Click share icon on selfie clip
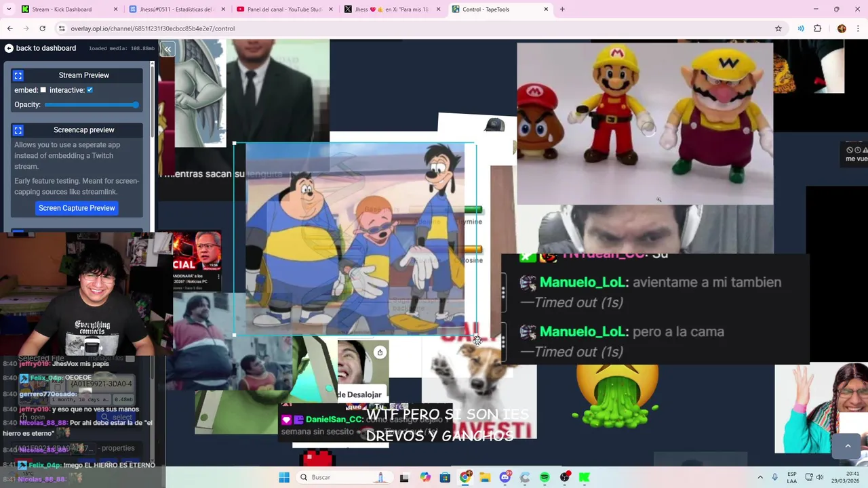Screen dimensions: 868x488 pyautogui.click(x=380, y=352)
